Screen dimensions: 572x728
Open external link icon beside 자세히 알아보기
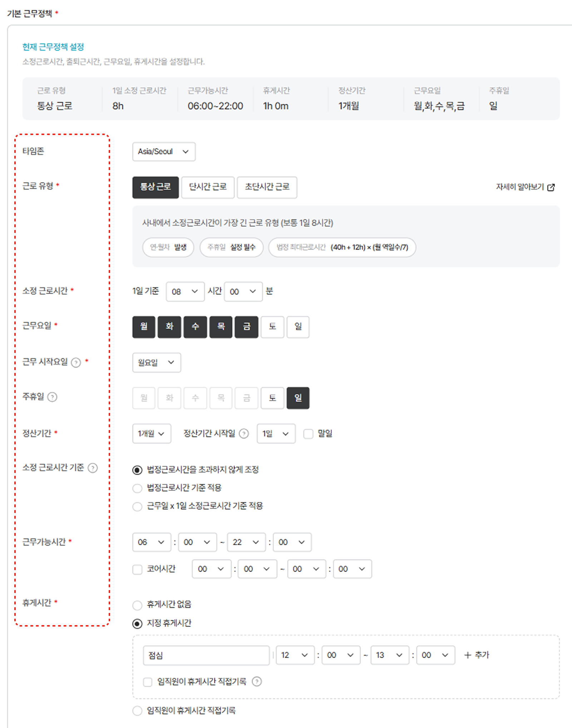pos(551,187)
